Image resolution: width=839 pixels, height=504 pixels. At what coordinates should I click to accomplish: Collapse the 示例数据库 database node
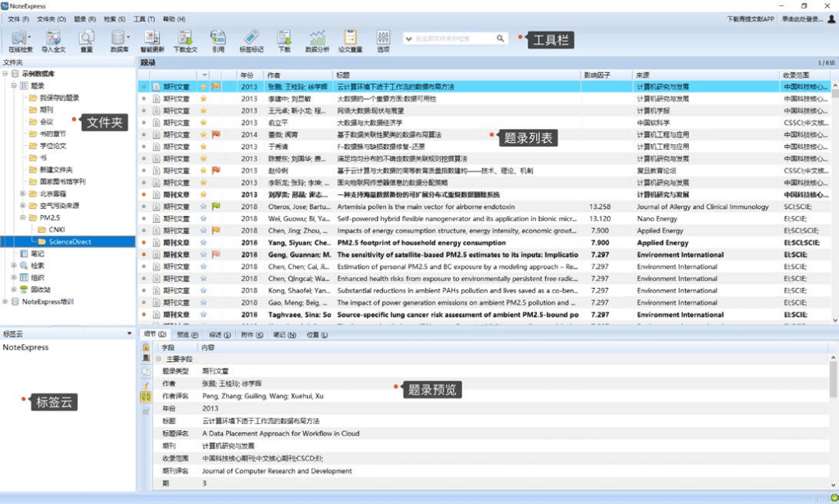coord(5,74)
